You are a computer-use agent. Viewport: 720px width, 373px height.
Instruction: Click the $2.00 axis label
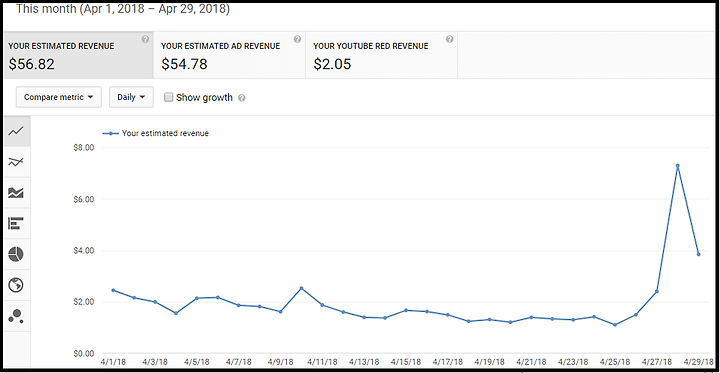tap(84, 302)
